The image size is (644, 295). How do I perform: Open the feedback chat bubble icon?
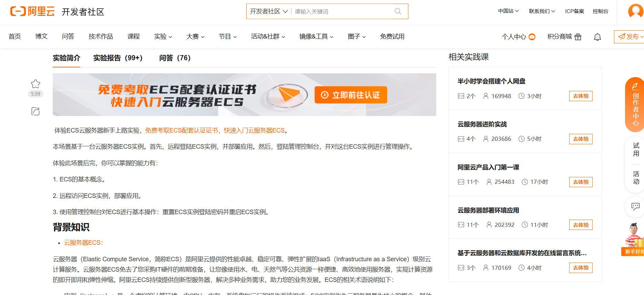coord(635,206)
